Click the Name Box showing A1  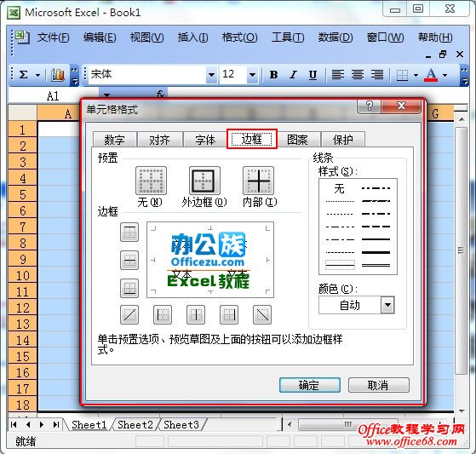tap(53, 96)
